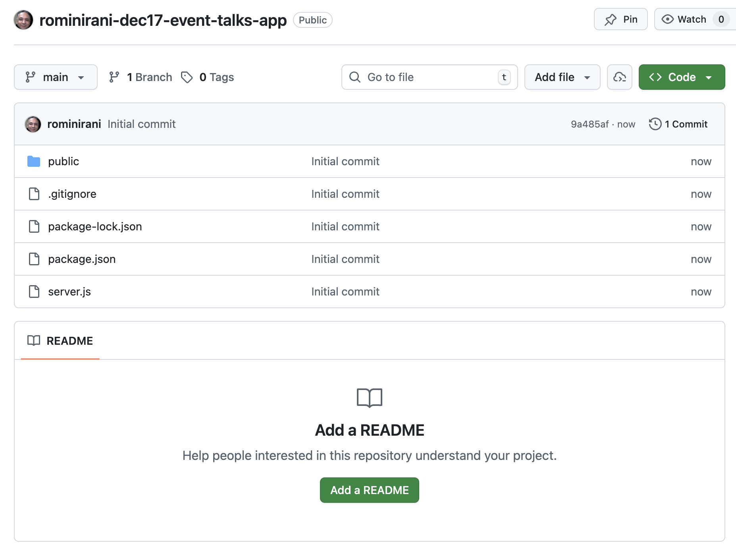The width and height of the screenshot is (736, 560).
Task: Open the package-lock.json file
Action: (95, 226)
